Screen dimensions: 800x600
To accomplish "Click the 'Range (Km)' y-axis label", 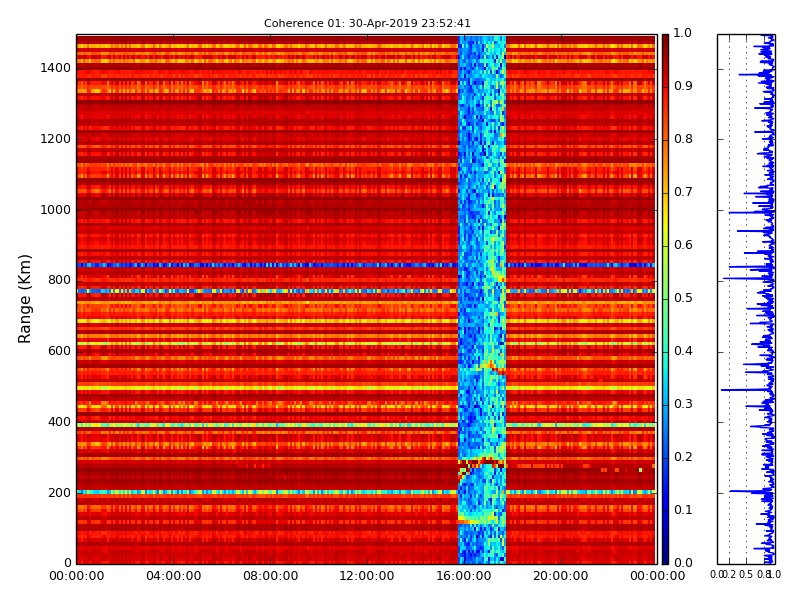I will click(x=24, y=299).
